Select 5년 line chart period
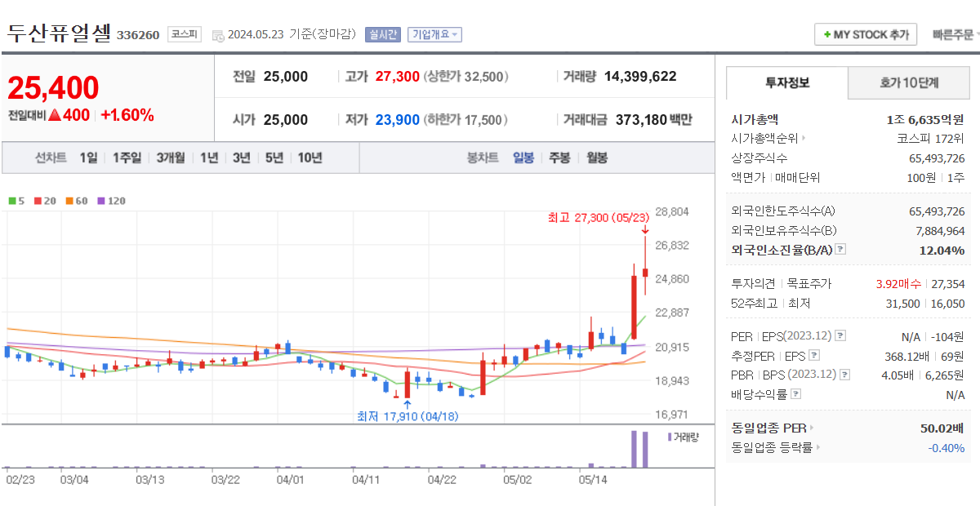 click(274, 158)
